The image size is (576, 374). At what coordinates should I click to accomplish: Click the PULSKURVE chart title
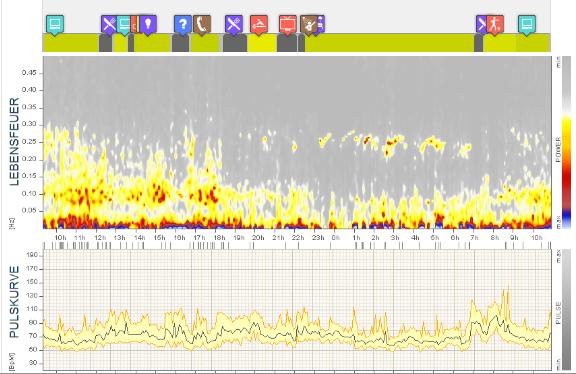(x=14, y=302)
